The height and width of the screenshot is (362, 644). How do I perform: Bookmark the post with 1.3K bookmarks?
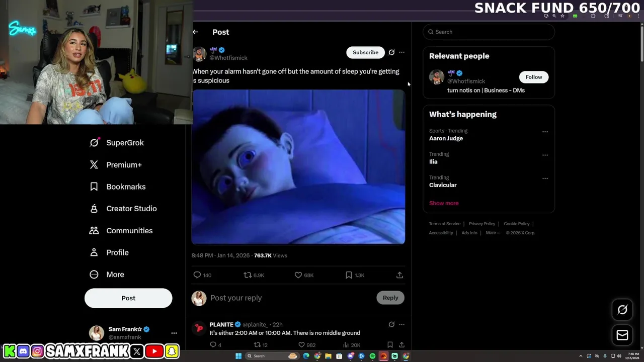pos(355,275)
